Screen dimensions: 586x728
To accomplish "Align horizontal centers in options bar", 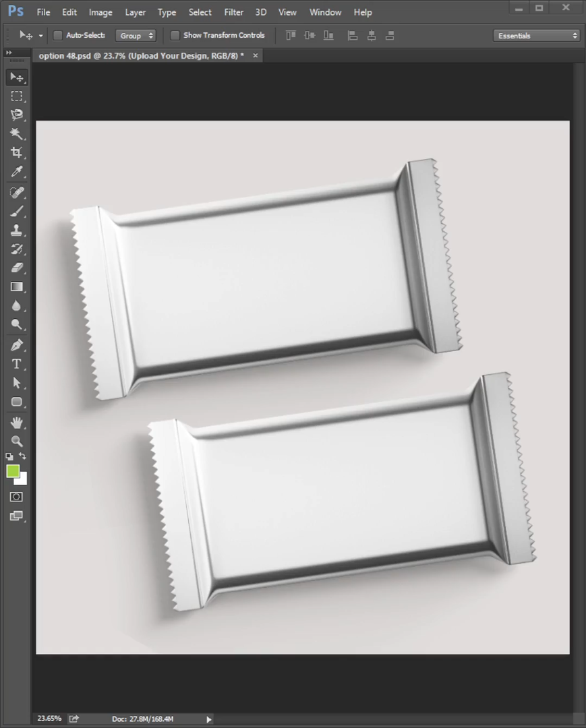I will pos(372,35).
